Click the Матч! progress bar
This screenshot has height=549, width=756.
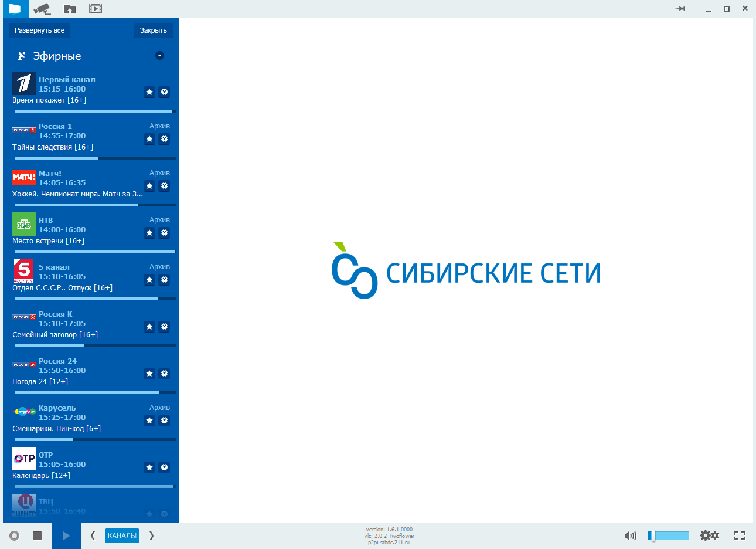pyautogui.click(x=95, y=205)
